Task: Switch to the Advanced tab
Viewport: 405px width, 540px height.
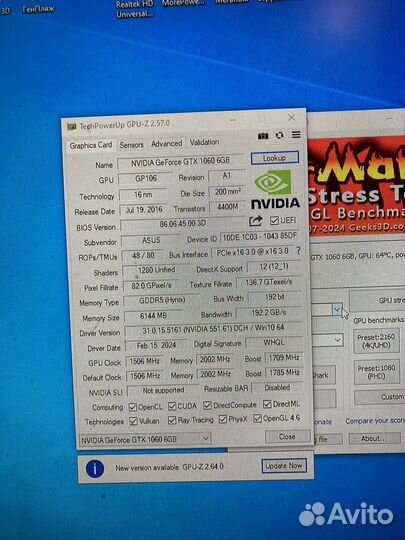Action: tap(167, 144)
